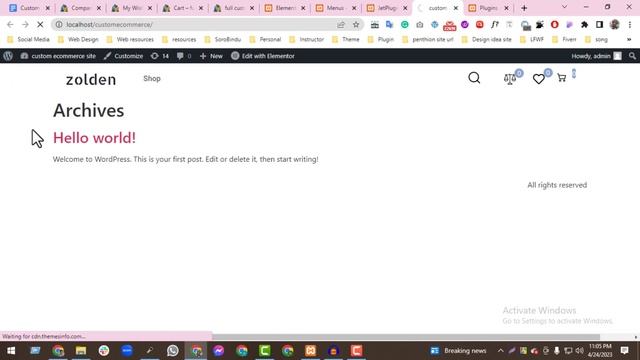The image size is (640, 360).
Task: Open the Hello world! post link
Action: pyautogui.click(x=94, y=138)
